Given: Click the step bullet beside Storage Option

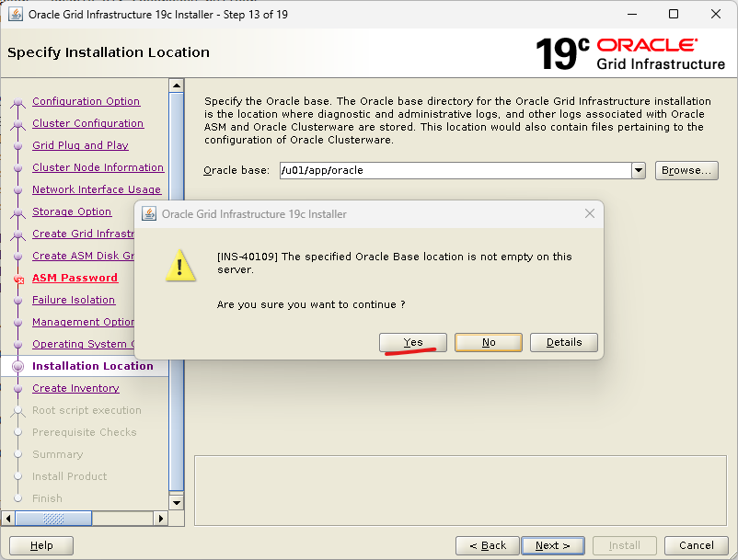Looking at the screenshot, I should tap(17, 212).
